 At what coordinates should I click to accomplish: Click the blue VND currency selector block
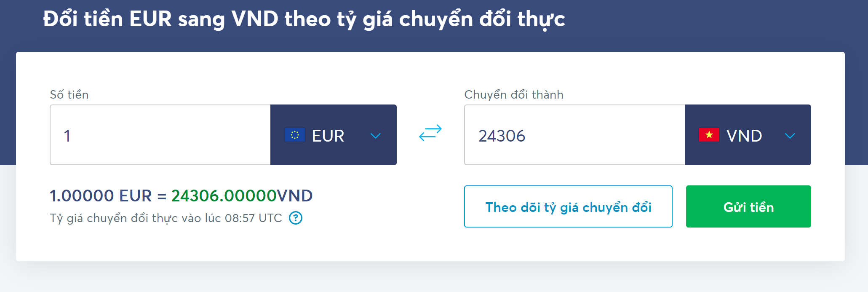[x=748, y=135]
